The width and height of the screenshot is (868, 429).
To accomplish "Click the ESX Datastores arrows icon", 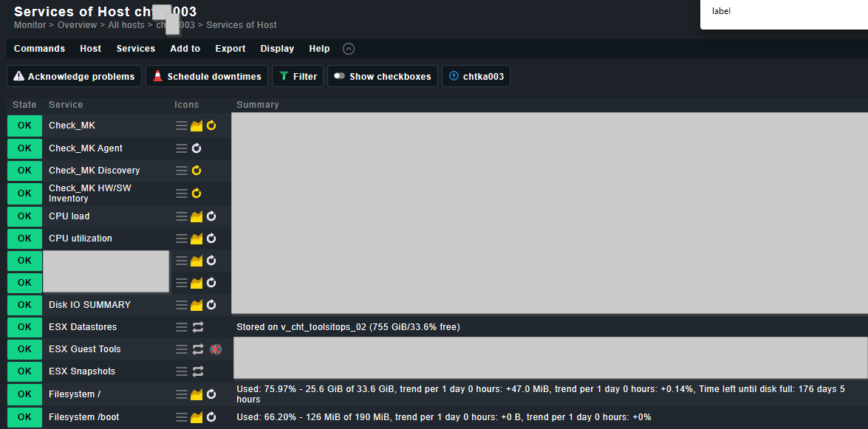I will click(x=198, y=327).
